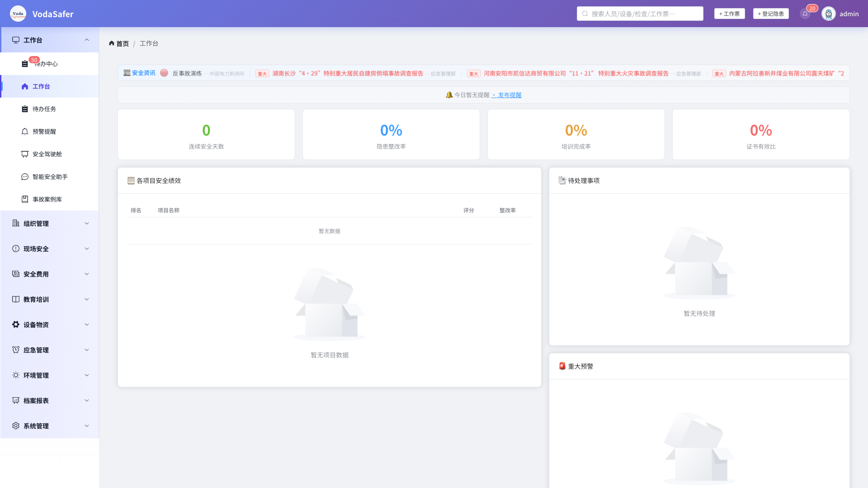Click the 安全驾驶舱 screen icon
The width and height of the screenshot is (868, 488).
click(25, 154)
